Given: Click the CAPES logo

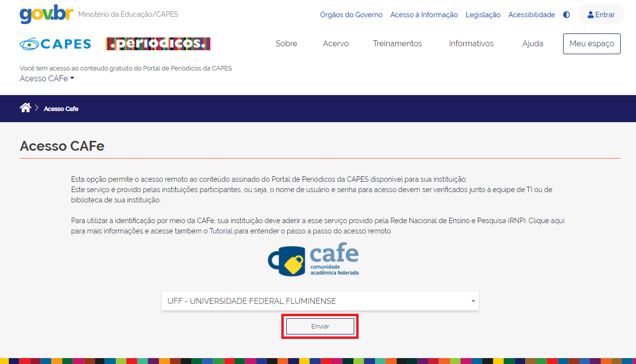Looking at the screenshot, I should coord(55,43).
